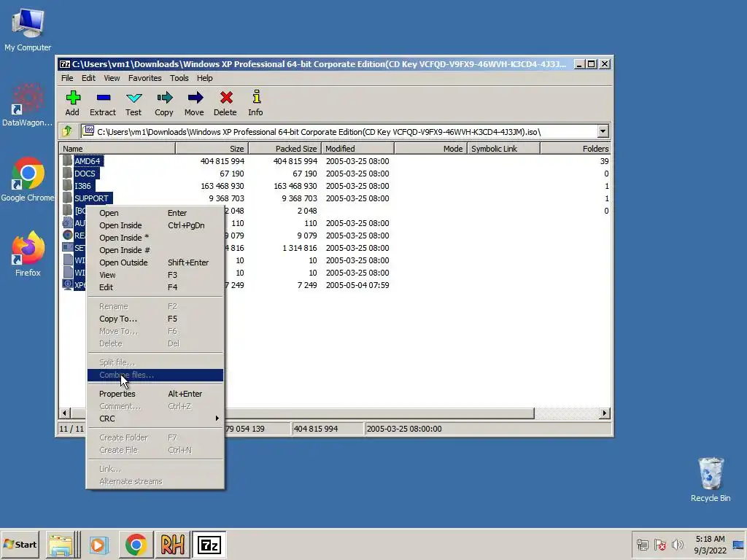Click the show desktop tray button
747x560 pixels.
tap(738, 545)
